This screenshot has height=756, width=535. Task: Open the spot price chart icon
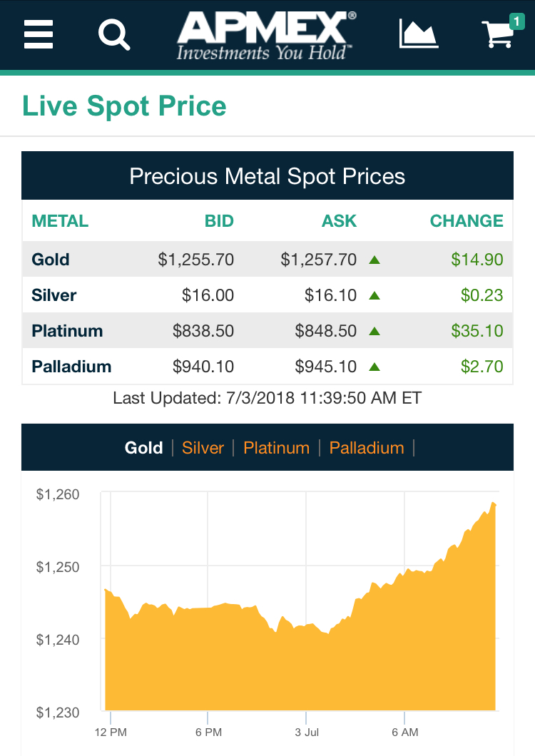click(417, 34)
